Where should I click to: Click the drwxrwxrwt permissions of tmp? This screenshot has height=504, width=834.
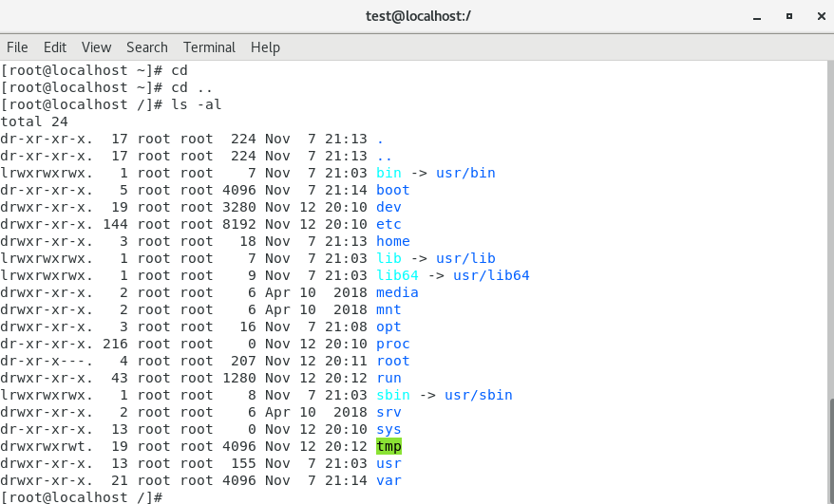(x=47, y=446)
